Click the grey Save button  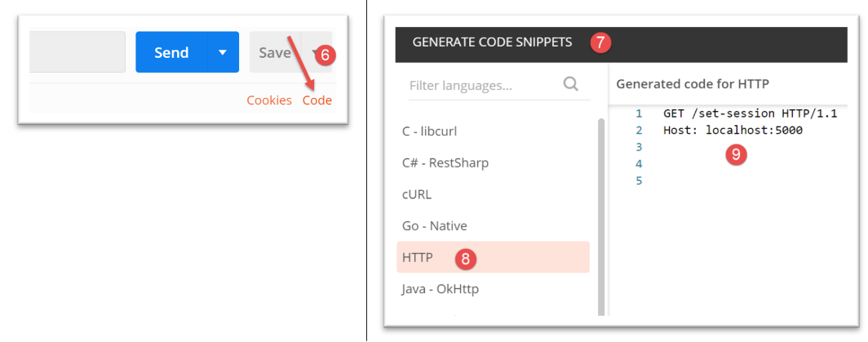pos(274,52)
